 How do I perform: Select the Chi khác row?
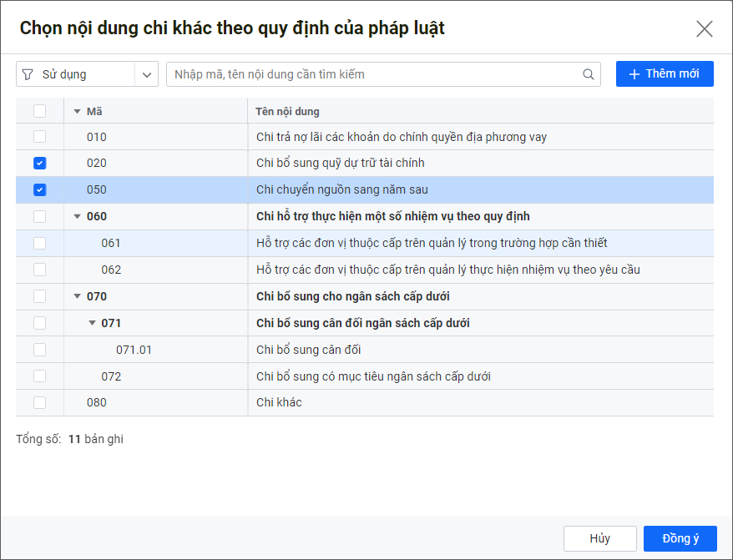279,402
